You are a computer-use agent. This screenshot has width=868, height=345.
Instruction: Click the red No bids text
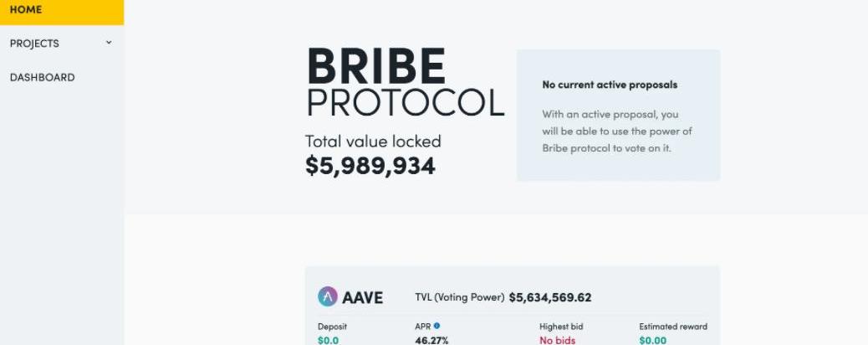click(557, 340)
